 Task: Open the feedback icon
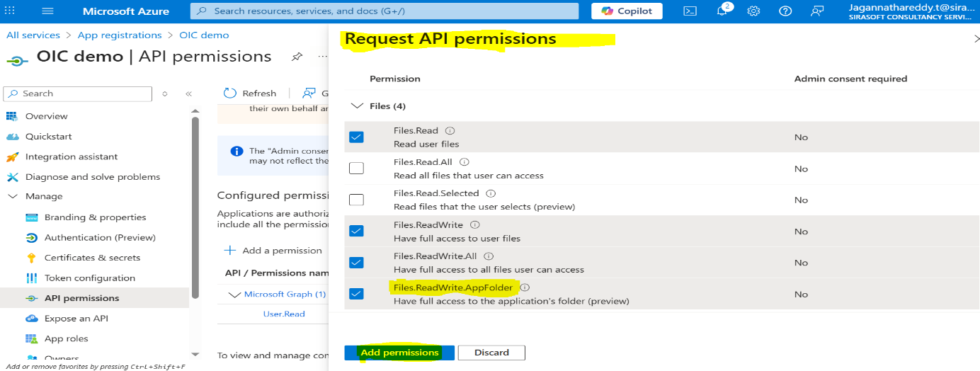(x=818, y=11)
